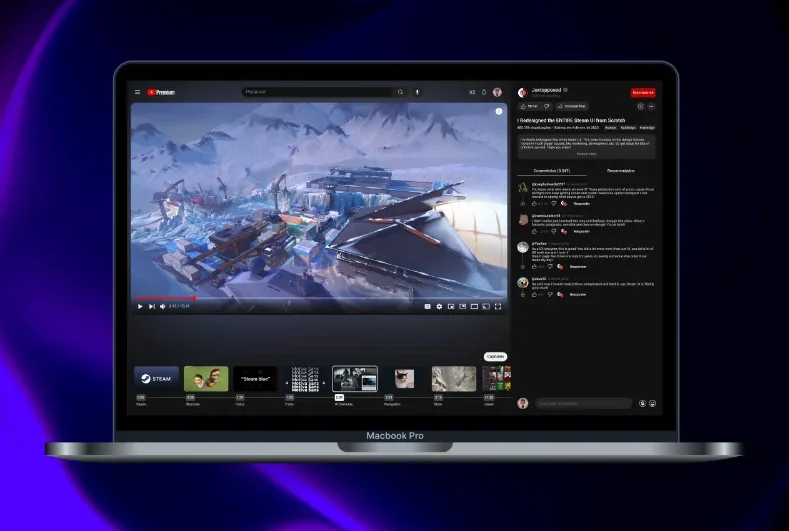Select the highlighted current chapter thumbnail
789x531 pixels.
coord(355,378)
